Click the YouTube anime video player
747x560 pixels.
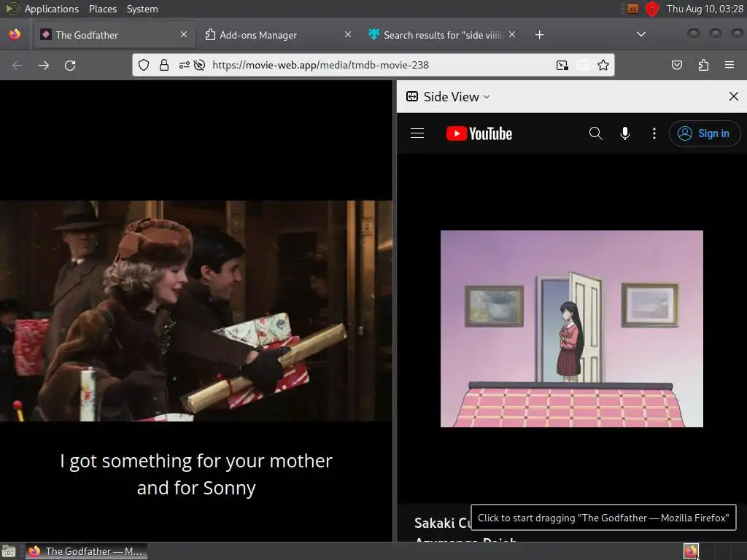click(x=572, y=329)
